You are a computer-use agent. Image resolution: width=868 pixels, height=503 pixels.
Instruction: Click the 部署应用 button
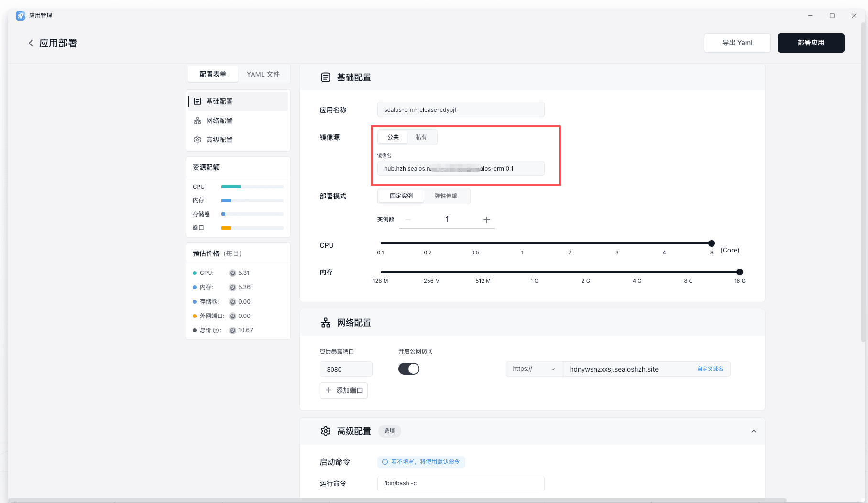[811, 43]
